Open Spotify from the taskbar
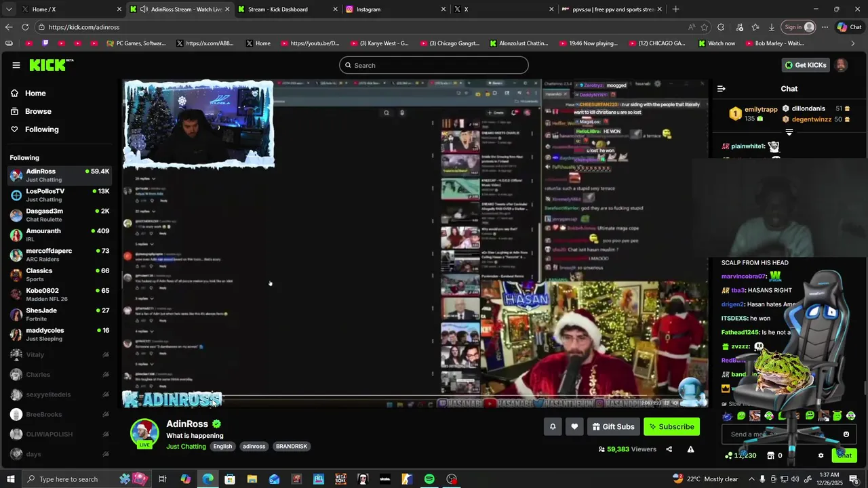Screen dimensions: 868x488 (429, 479)
